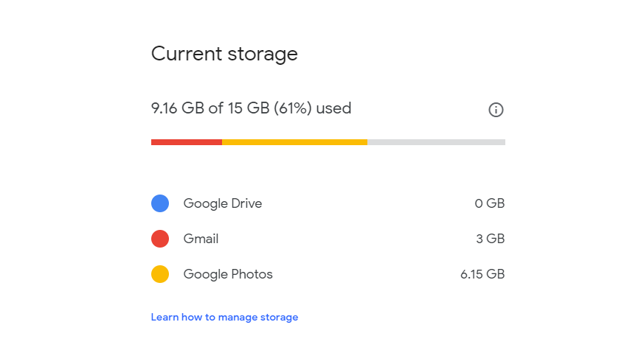Image resolution: width=644 pixels, height=364 pixels.
Task: Click the yellow Photos segment of storage bar
Action: (294, 142)
